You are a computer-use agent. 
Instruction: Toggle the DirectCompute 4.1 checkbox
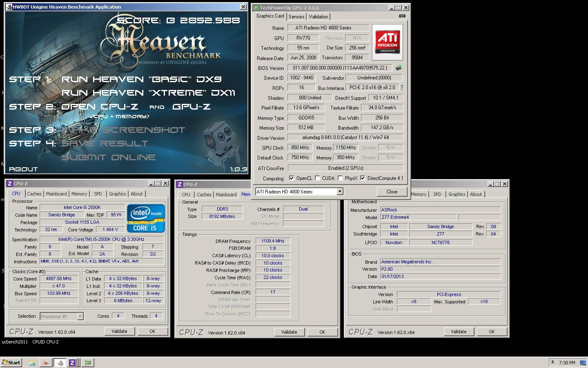[363, 178]
